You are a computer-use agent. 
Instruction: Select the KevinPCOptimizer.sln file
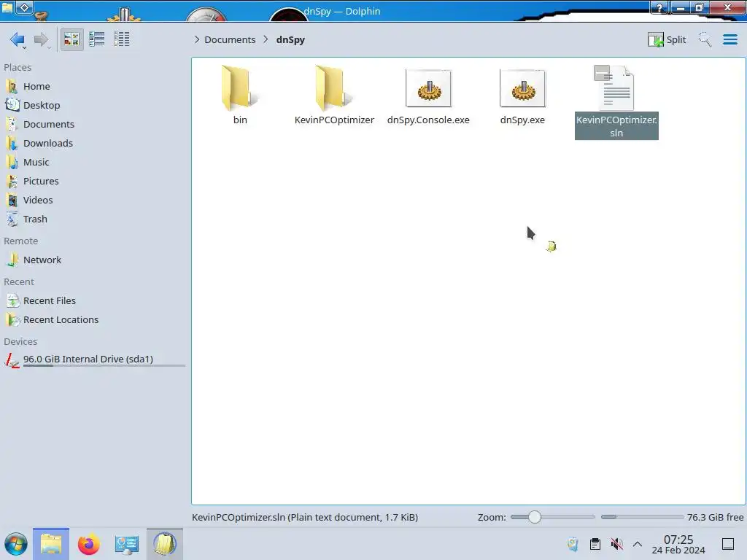(616, 101)
